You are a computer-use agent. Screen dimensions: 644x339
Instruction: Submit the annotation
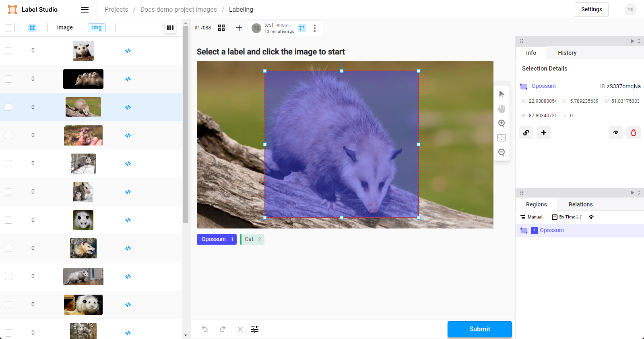pos(479,329)
